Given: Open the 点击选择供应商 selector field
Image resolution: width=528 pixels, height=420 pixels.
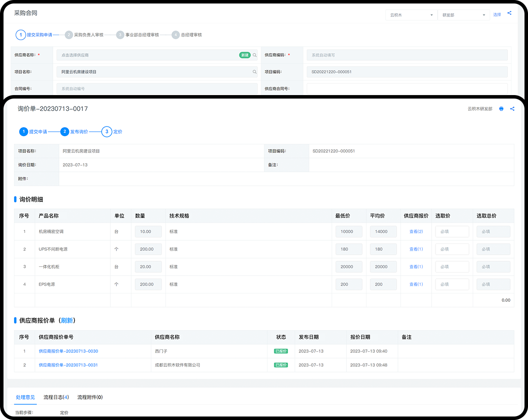Looking at the screenshot, I should [x=148, y=55].
